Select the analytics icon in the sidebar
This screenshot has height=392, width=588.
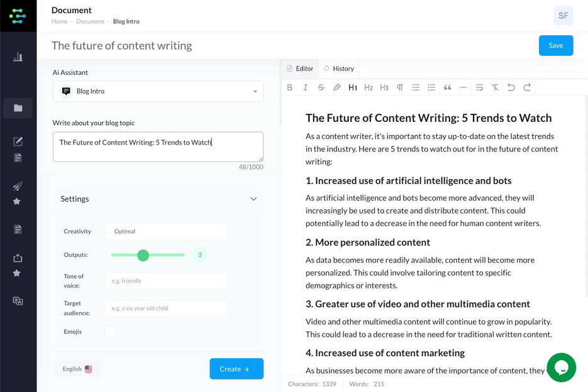[x=18, y=56]
